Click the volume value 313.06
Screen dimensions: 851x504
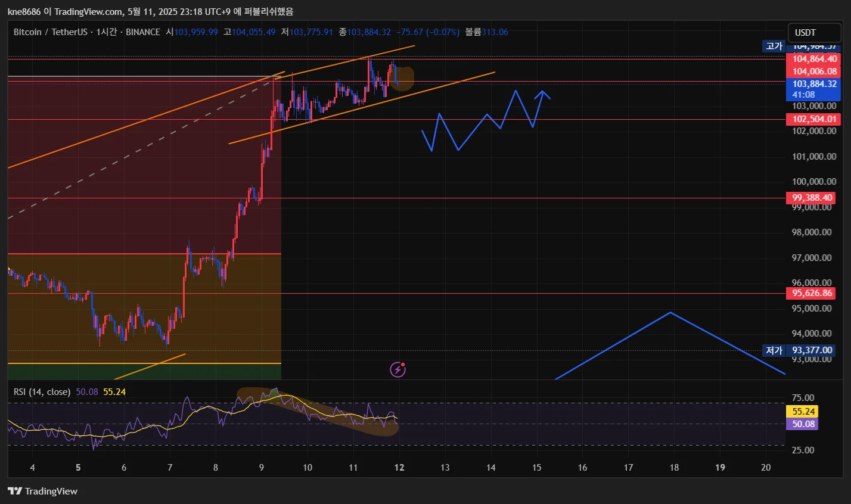pyautogui.click(x=495, y=32)
